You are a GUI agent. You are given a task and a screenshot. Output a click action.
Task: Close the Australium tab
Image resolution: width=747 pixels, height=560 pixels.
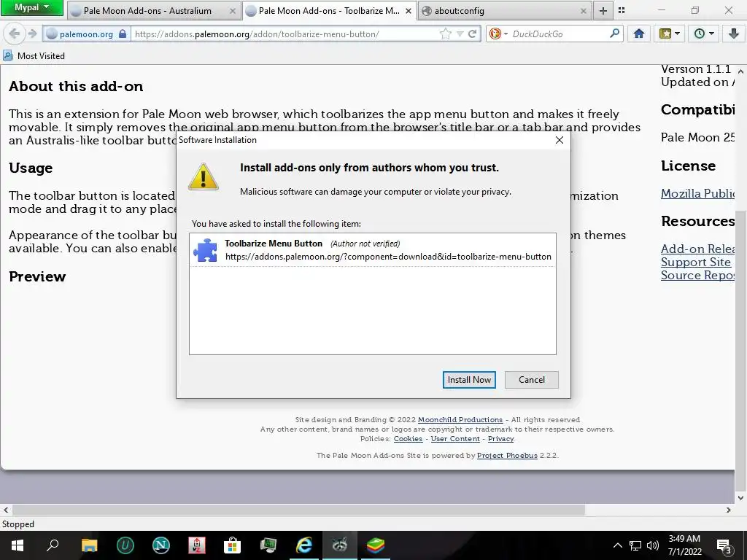[x=233, y=11]
